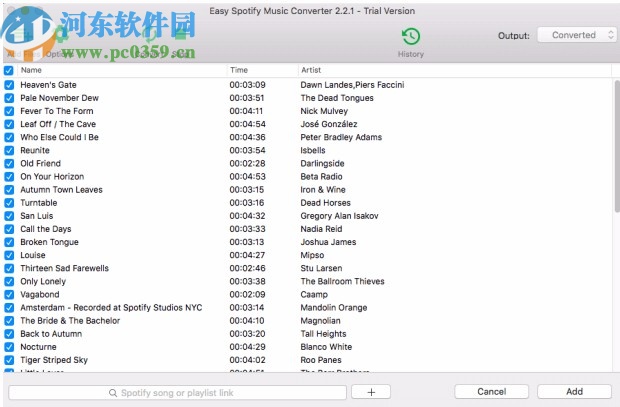Viewport: 620px width, 407px height.
Task: Click the Cancel button
Action: [491, 392]
